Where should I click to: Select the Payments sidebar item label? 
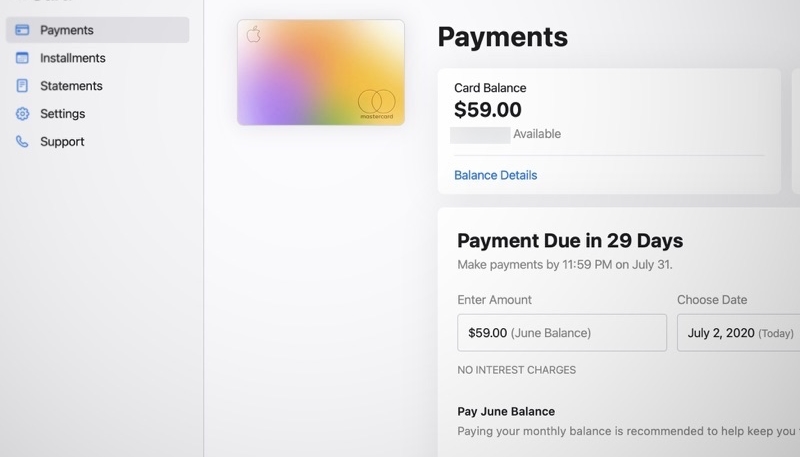pos(67,30)
